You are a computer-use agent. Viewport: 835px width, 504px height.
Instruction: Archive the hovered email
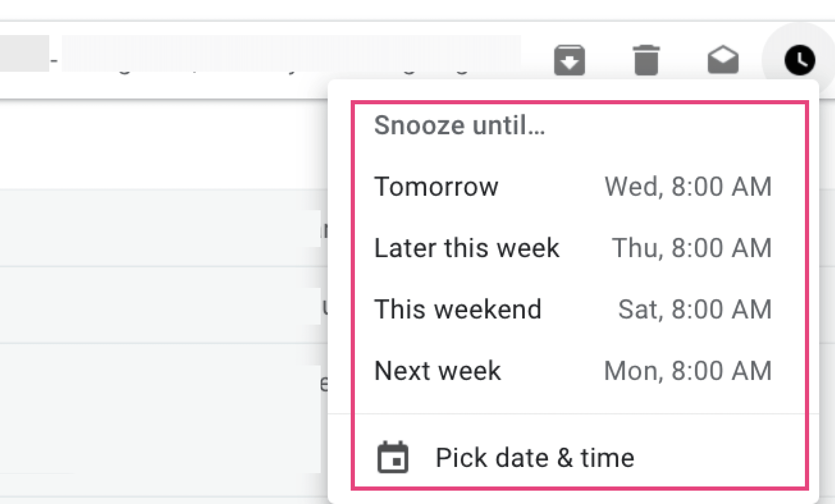(x=569, y=60)
